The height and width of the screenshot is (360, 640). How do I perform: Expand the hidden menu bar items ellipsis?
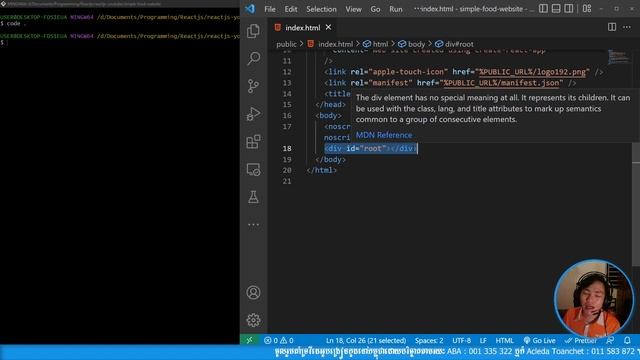[416, 9]
